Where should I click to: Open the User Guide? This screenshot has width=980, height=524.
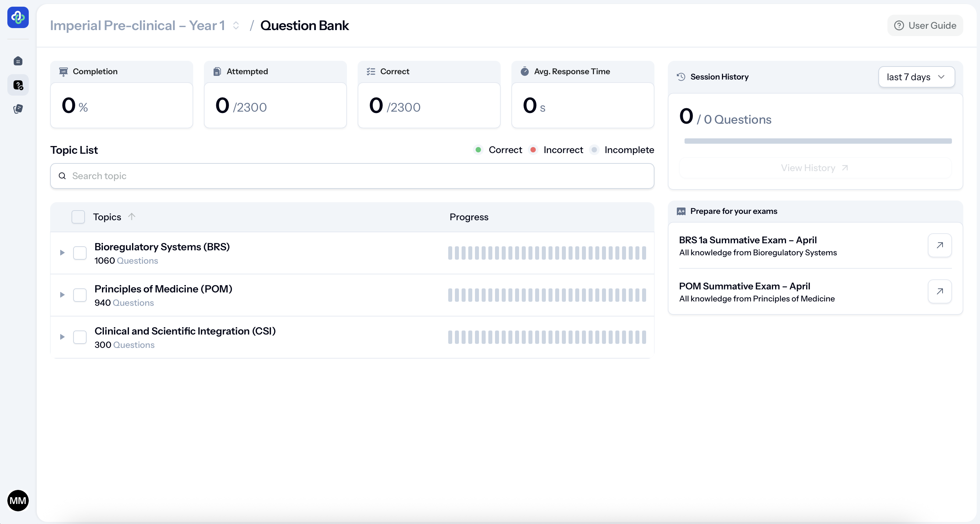[x=925, y=25]
